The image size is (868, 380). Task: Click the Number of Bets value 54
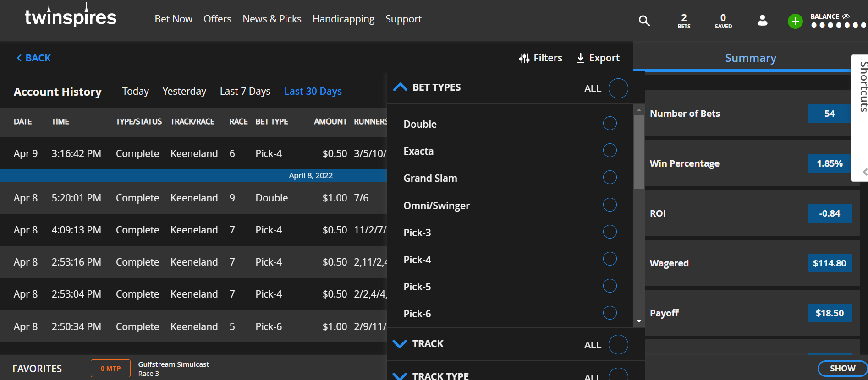point(829,113)
